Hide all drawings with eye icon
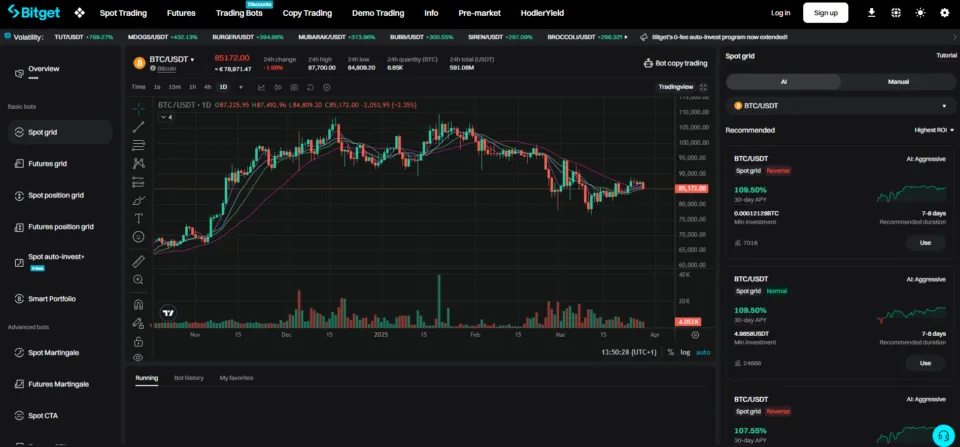This screenshot has height=447, width=960. (x=138, y=357)
